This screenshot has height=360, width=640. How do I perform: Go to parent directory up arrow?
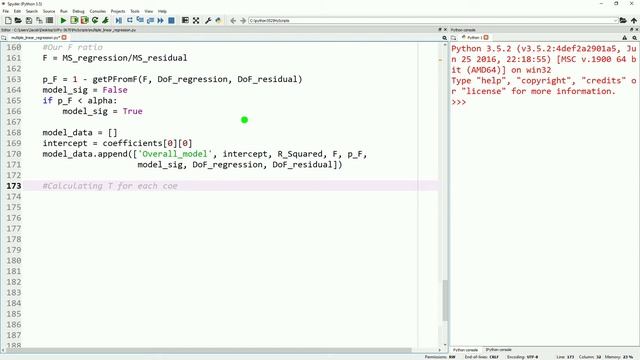coord(634,20)
